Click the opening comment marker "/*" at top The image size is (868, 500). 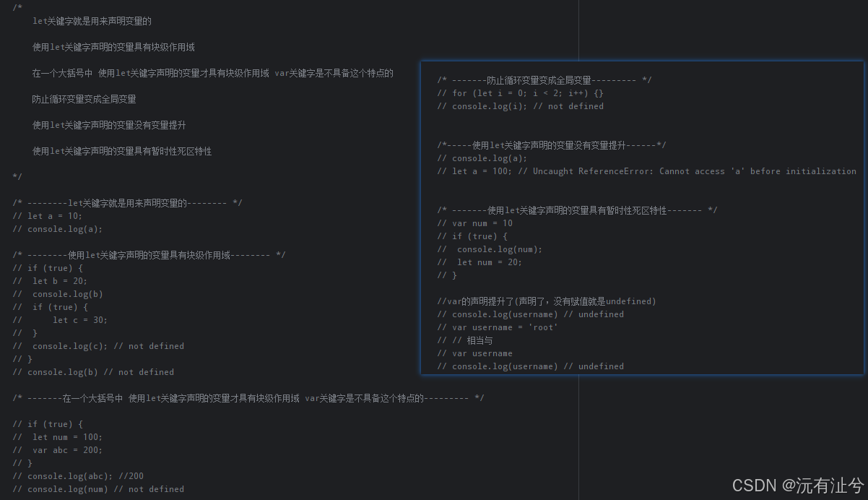point(17,8)
